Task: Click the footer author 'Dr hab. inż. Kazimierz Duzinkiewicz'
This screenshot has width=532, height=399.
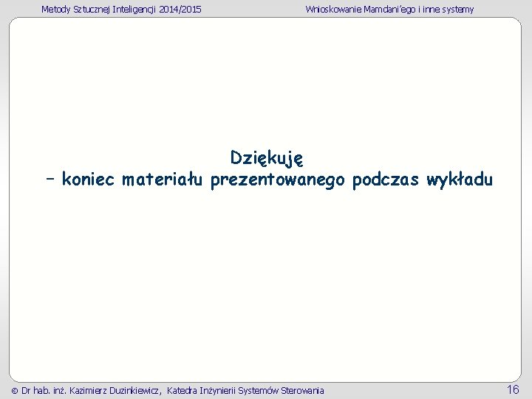Action: pyautogui.click(x=90, y=391)
